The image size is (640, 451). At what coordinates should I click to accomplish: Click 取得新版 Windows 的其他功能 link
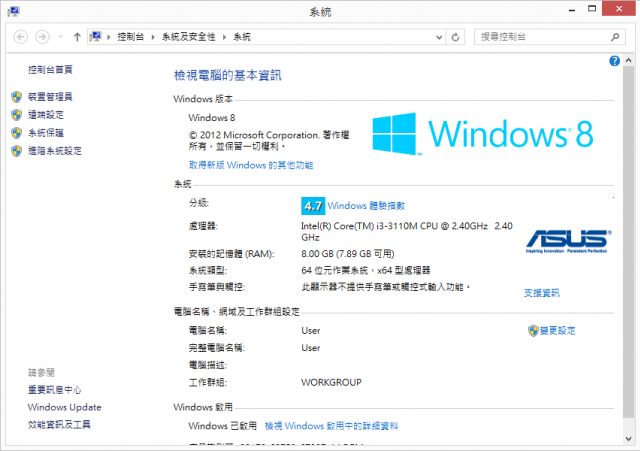coord(251,165)
